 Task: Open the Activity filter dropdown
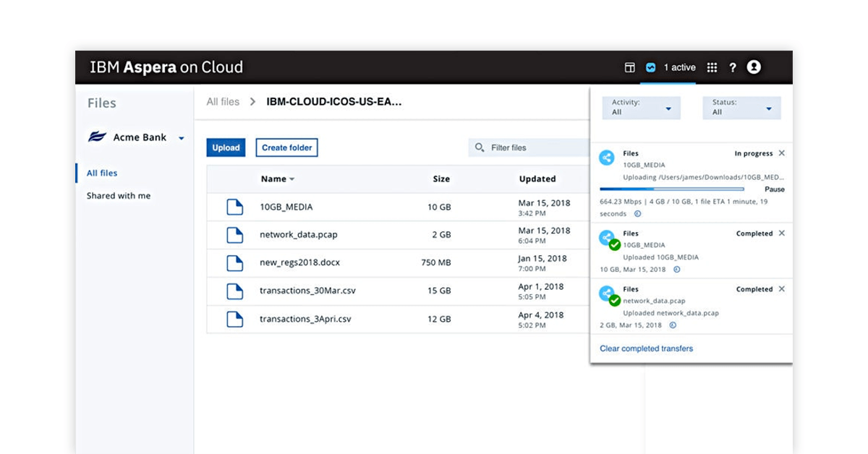pos(641,108)
